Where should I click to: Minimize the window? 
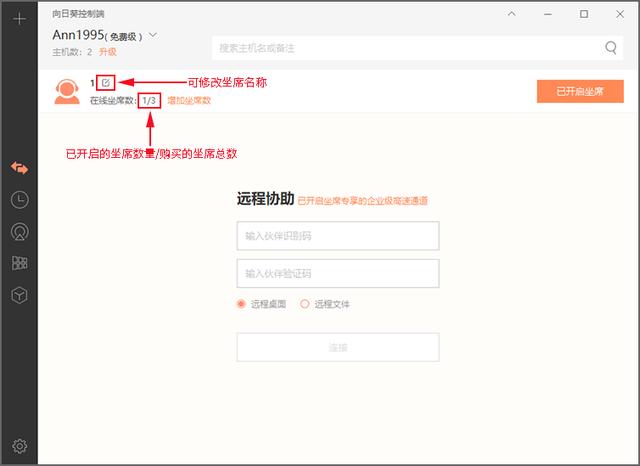(548, 14)
